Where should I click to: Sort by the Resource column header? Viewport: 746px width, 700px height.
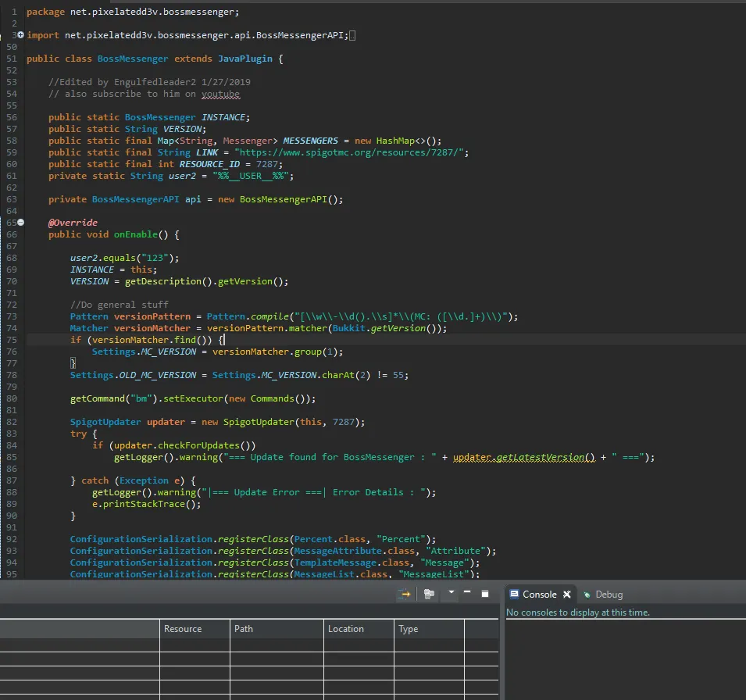coord(183,629)
